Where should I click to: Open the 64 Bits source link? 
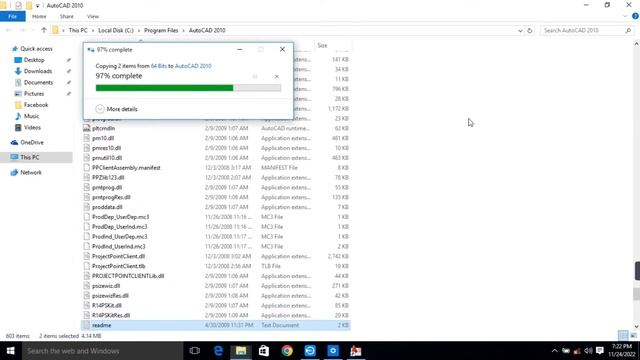(x=159, y=66)
